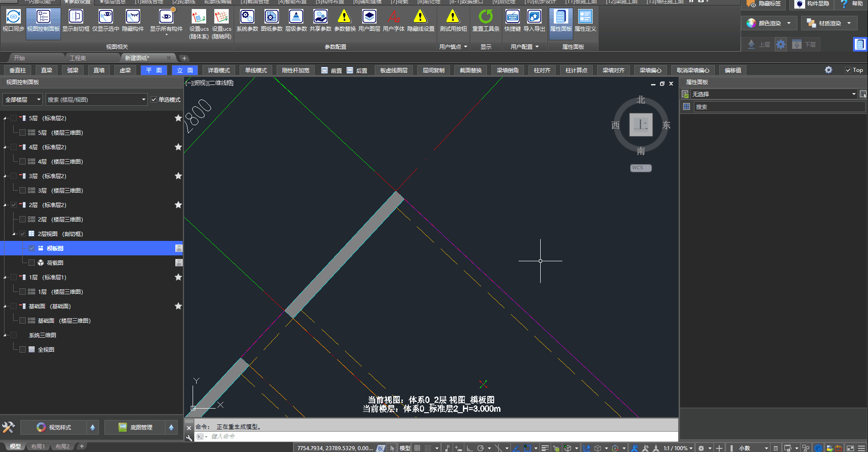The width and height of the screenshot is (868, 452).
Task: Uncheck the Top checkbox
Action: (848, 70)
